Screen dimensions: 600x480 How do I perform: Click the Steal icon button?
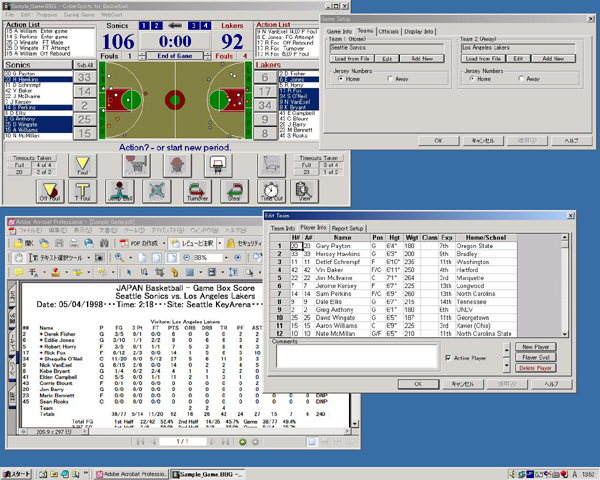[x=233, y=189]
